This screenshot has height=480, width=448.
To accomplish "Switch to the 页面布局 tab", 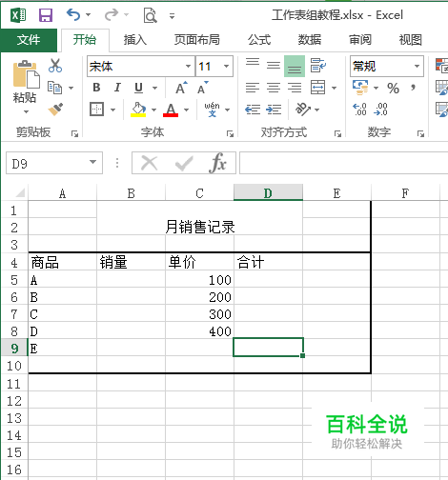I will click(197, 40).
